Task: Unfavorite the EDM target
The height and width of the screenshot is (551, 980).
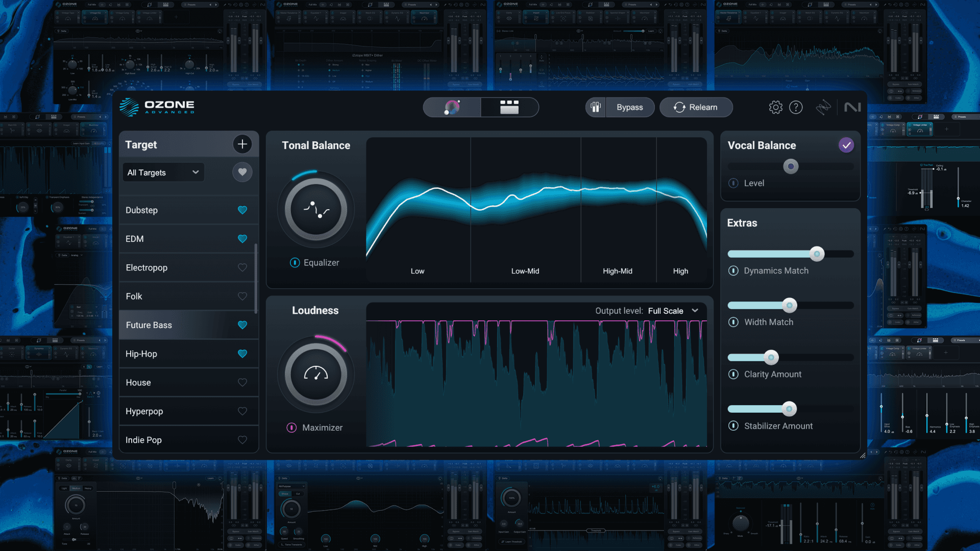Action: coord(242,239)
